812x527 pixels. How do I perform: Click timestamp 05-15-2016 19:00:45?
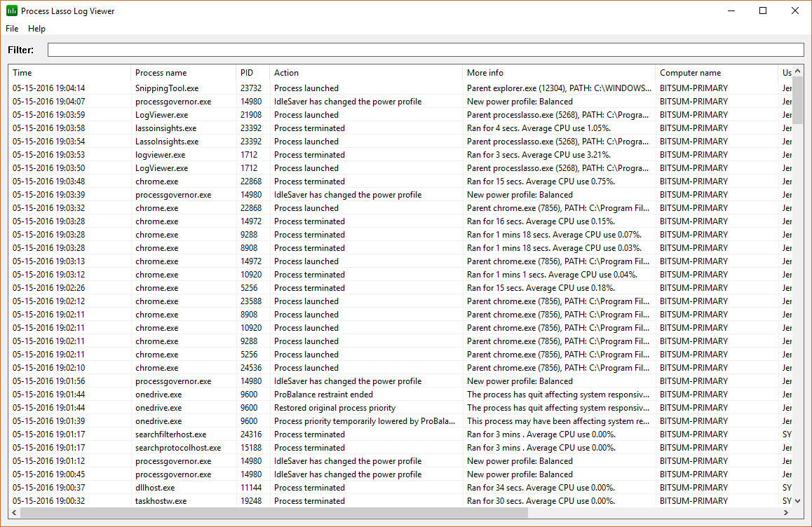(48, 474)
